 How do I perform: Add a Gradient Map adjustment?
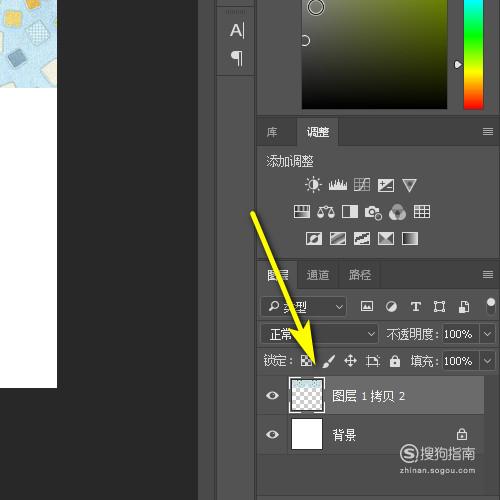[x=410, y=239]
